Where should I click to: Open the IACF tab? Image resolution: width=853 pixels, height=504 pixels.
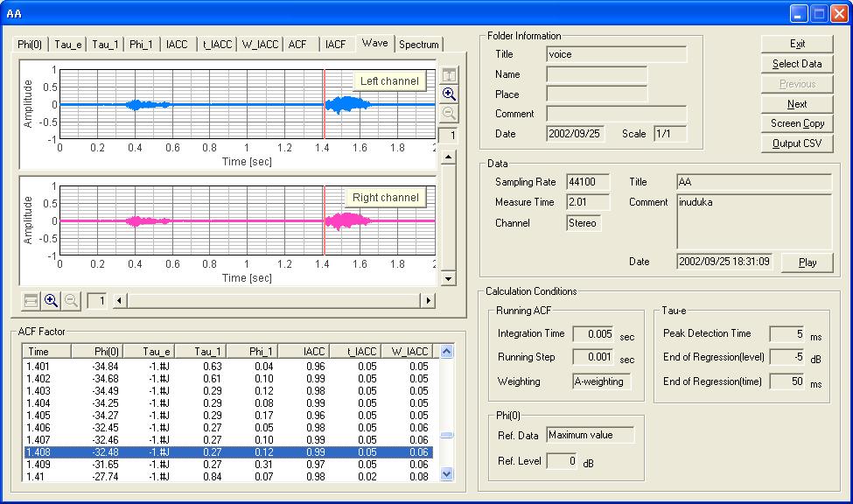(335, 45)
